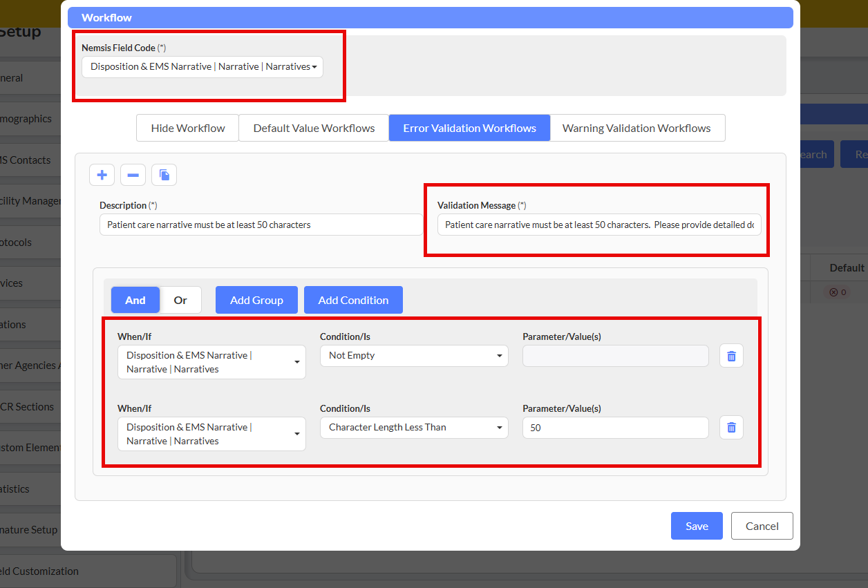The image size is (868, 588).
Task: Open first When/If field dropdown
Action: [211, 362]
